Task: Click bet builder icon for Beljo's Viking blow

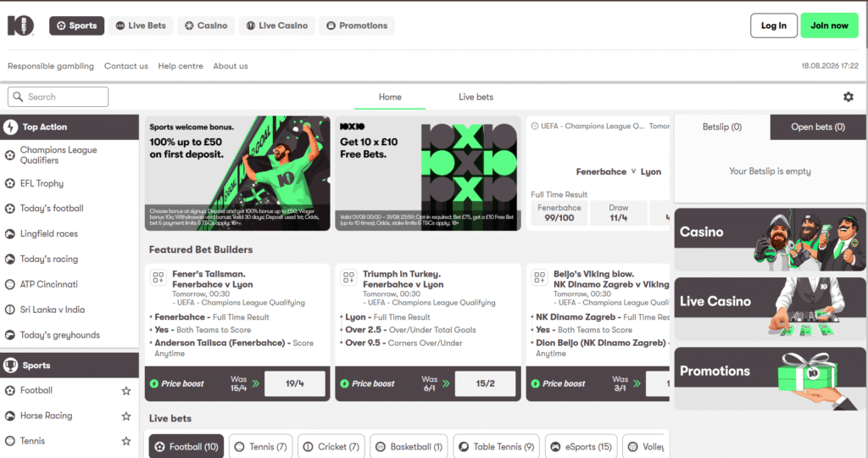Action: (539, 276)
